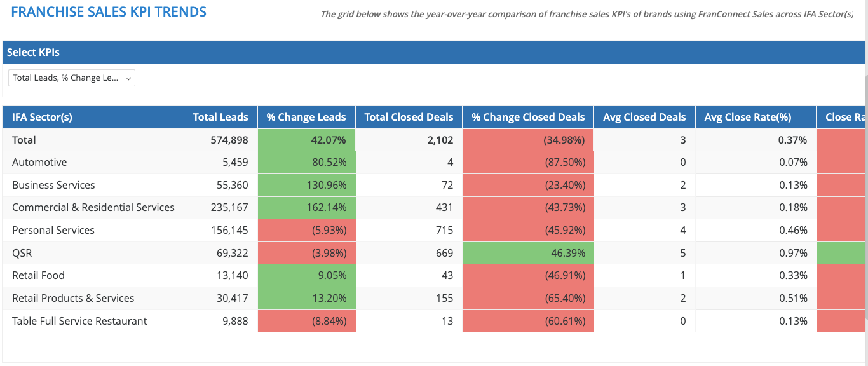Select the Avg Closed Deals column header
868x366 pixels.
pos(644,117)
